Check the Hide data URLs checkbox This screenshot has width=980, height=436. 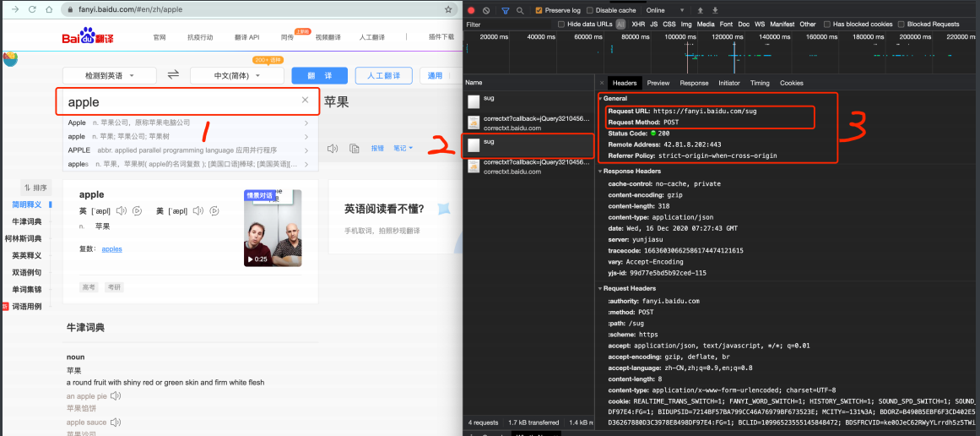560,25
